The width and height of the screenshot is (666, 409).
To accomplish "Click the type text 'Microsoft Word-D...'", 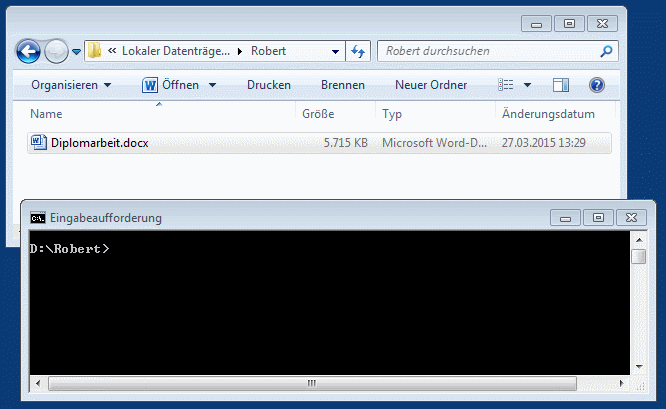I will pos(434,143).
